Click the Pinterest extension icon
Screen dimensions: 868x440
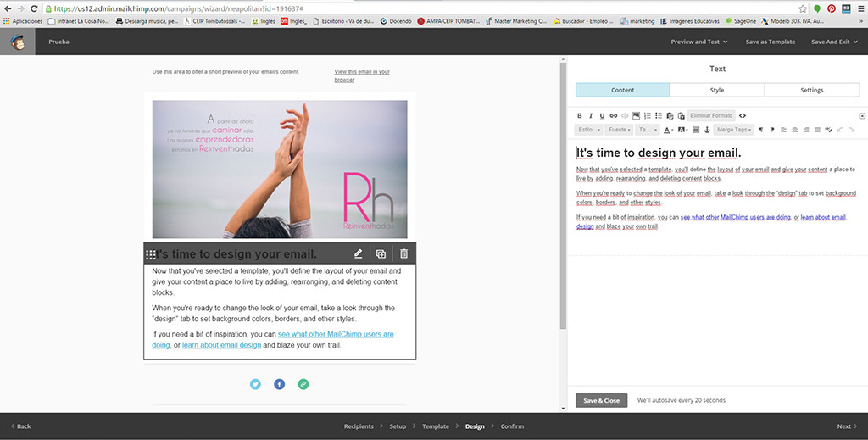click(832, 8)
